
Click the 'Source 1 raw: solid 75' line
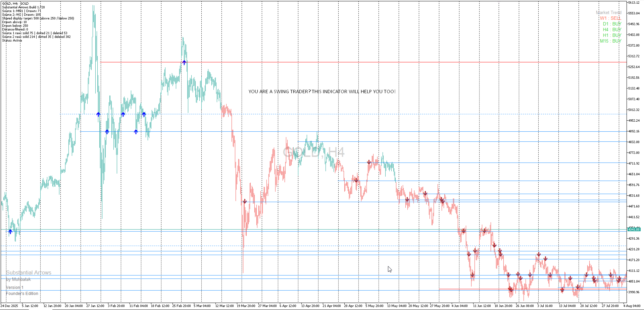(x=35, y=33)
